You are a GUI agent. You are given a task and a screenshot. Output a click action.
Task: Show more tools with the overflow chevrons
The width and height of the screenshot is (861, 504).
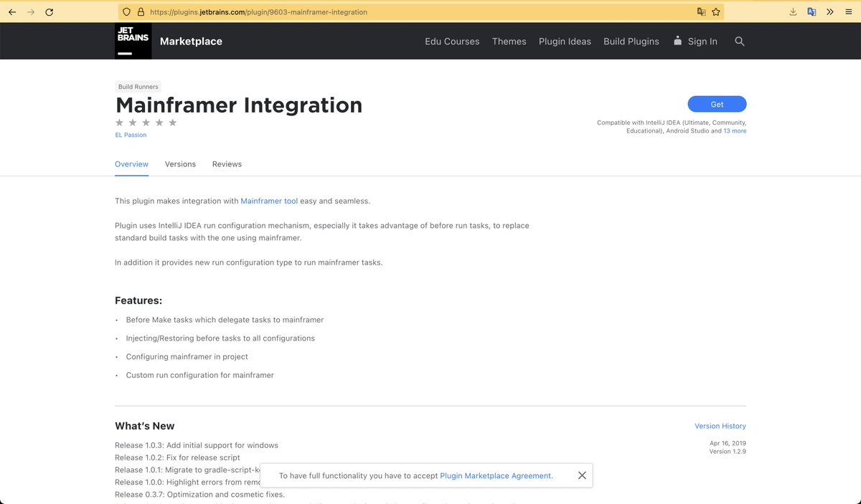click(x=830, y=12)
